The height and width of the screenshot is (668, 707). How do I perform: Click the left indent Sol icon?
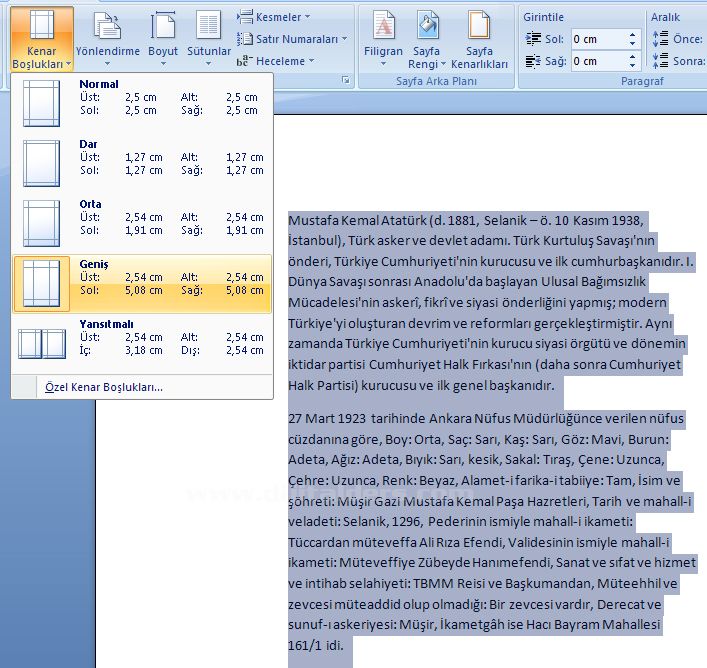pyautogui.click(x=533, y=39)
